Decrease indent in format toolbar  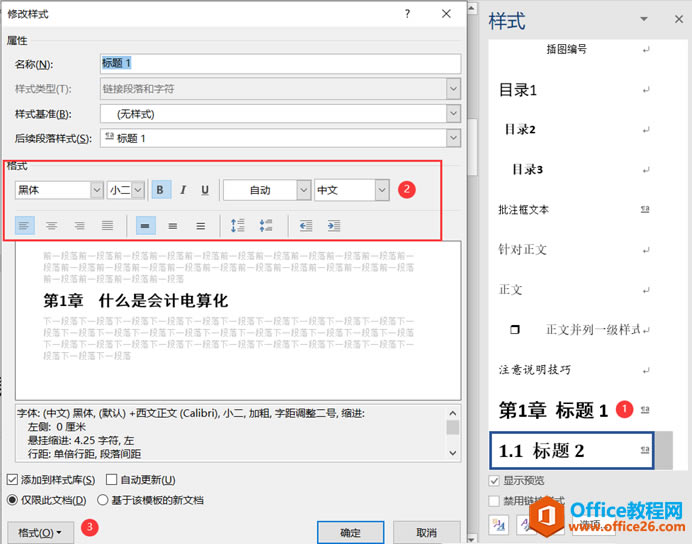click(306, 226)
